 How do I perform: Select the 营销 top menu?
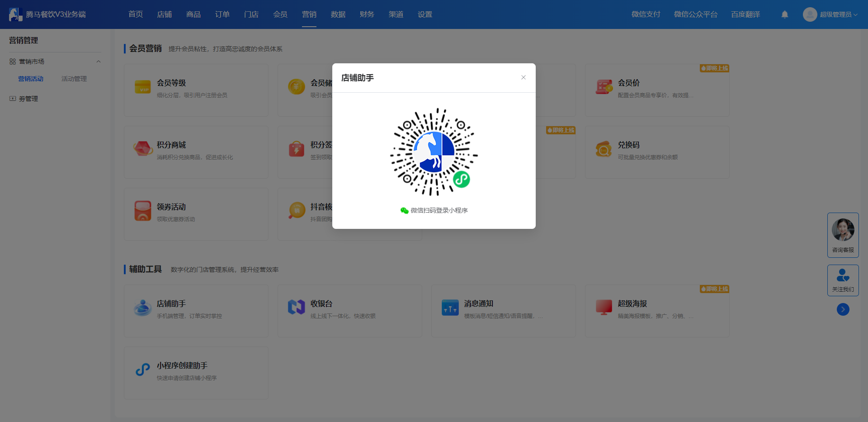pyautogui.click(x=309, y=14)
